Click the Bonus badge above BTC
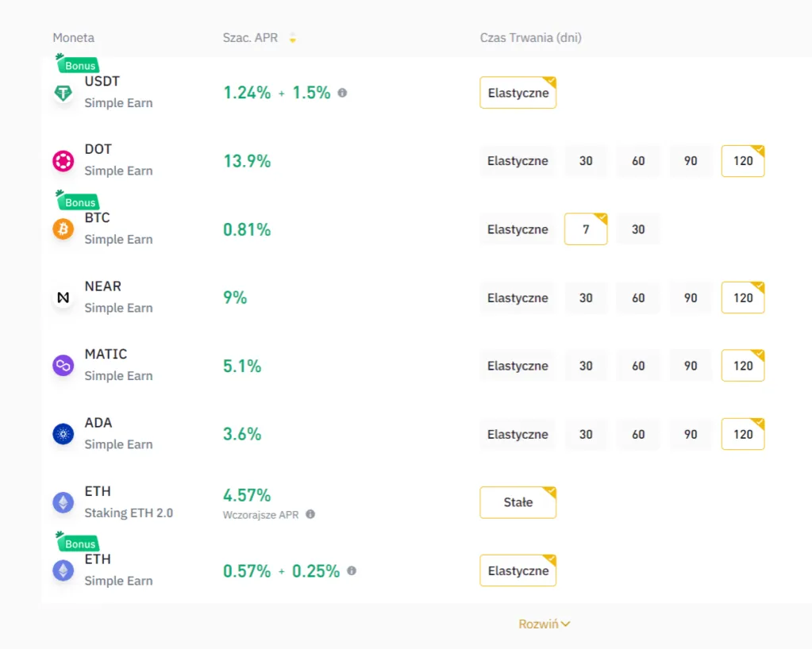This screenshot has width=812, height=649. [x=77, y=201]
